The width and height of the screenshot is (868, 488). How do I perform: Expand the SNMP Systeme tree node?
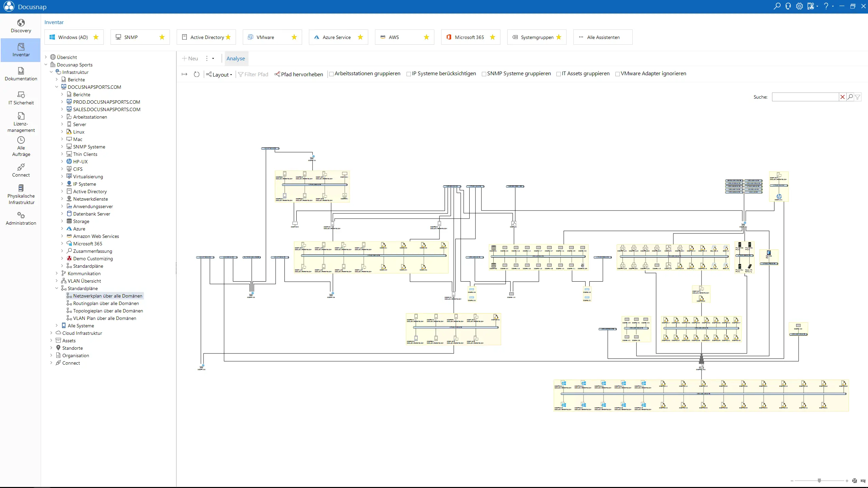62,147
